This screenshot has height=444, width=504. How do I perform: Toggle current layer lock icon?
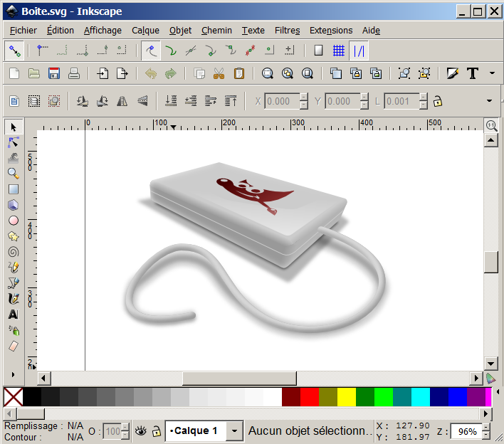pyautogui.click(x=156, y=430)
